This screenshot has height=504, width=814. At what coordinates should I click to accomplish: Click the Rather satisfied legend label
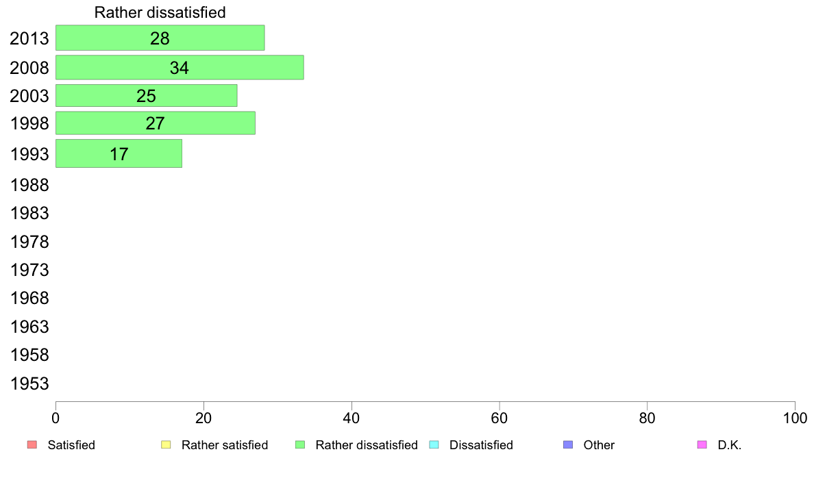click(x=225, y=445)
